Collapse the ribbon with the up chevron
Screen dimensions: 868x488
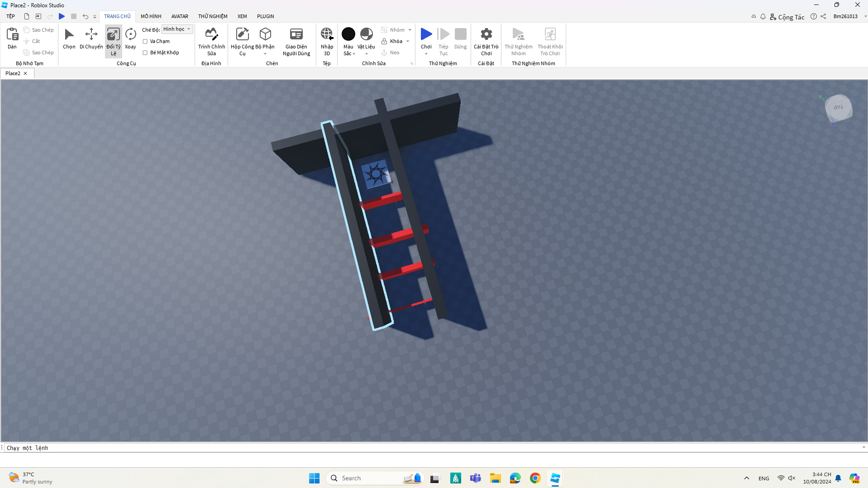(754, 16)
